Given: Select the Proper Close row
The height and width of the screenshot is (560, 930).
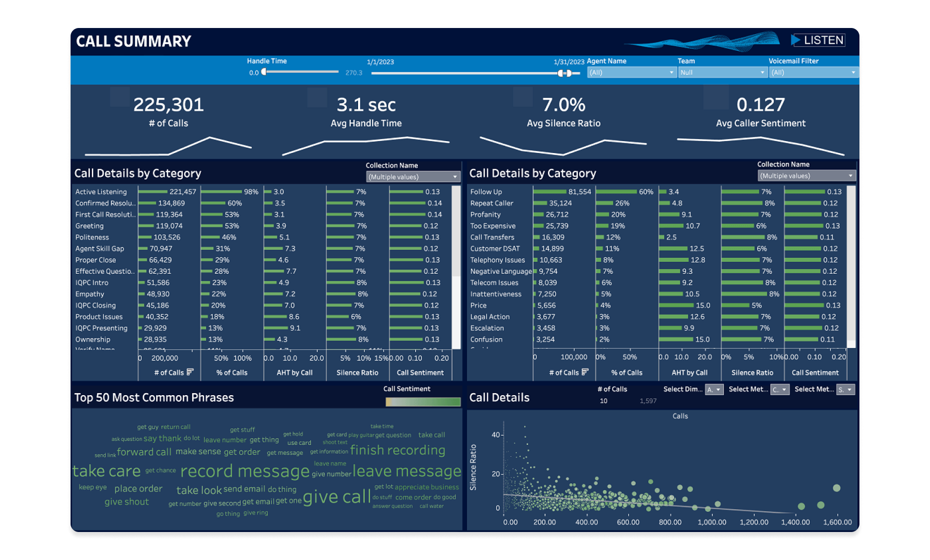Looking at the screenshot, I should pos(262,260).
